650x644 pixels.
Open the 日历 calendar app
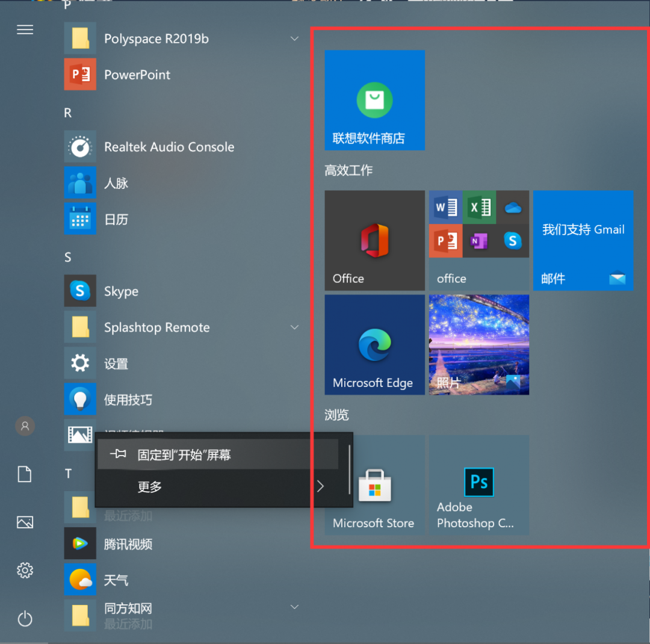[182, 219]
